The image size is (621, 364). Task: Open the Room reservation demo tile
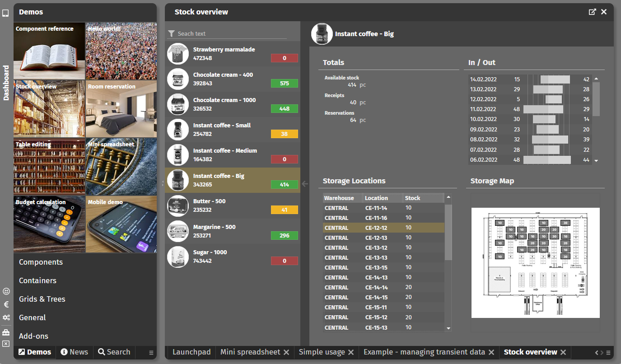click(121, 108)
